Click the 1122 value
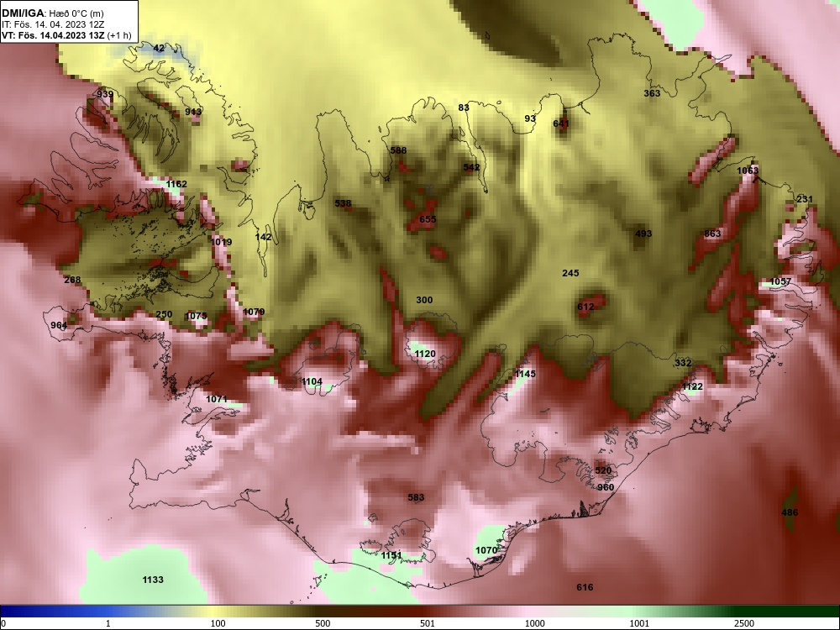Screen dimensions: 840x630 [x=692, y=386]
